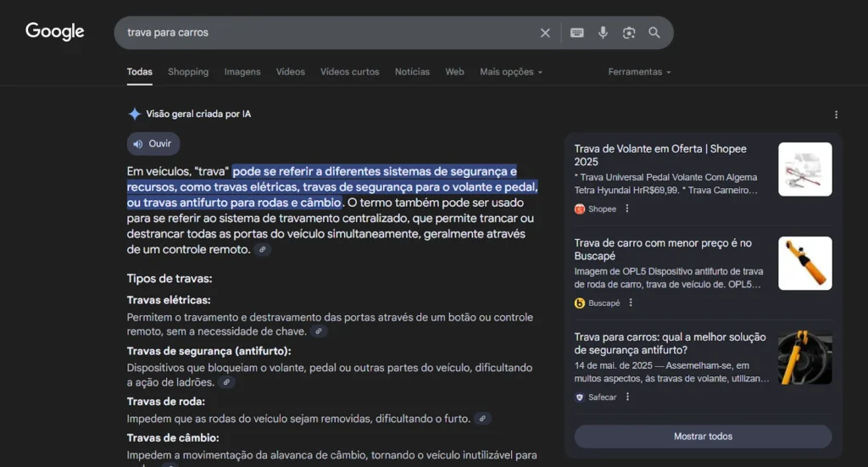Click the search field containing 'trava para carros'
The width and height of the screenshot is (868, 467).
click(x=326, y=33)
